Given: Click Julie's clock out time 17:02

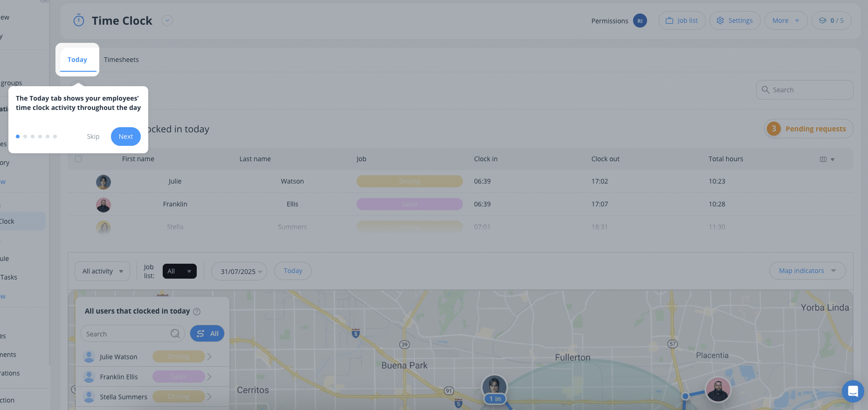Looking at the screenshot, I should (x=599, y=181).
